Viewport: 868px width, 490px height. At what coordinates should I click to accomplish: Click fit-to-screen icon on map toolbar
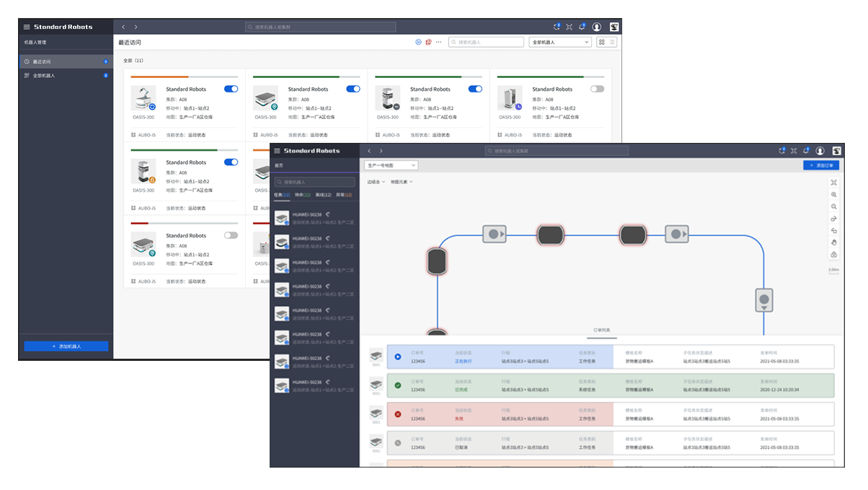click(x=834, y=183)
